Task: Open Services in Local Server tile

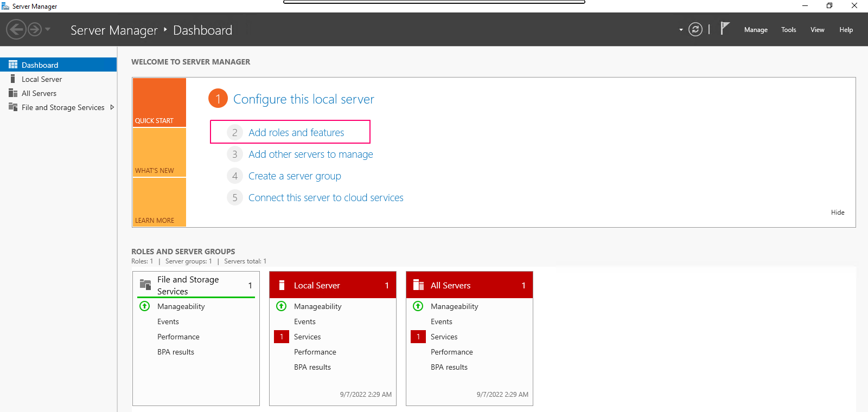Action: [308, 337]
